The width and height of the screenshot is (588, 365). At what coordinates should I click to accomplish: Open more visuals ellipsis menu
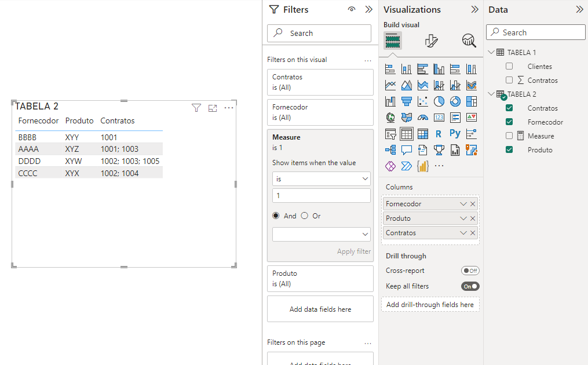[x=439, y=166]
